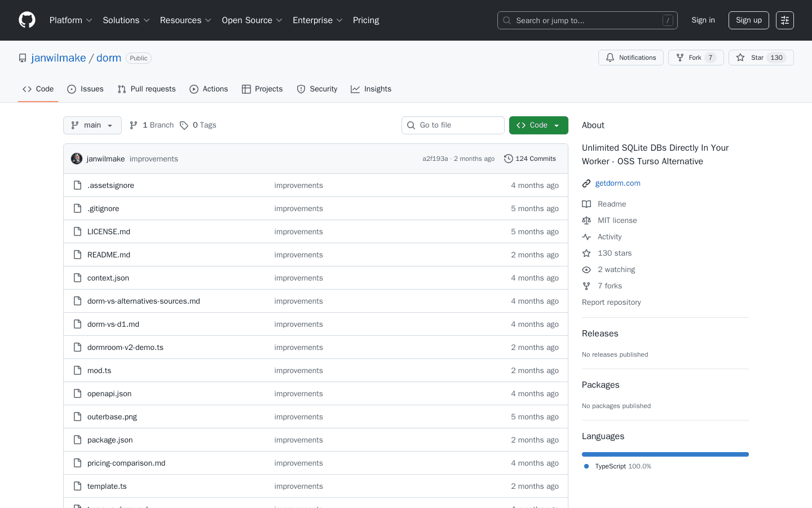
Task: Open package.json file
Action: click(110, 440)
